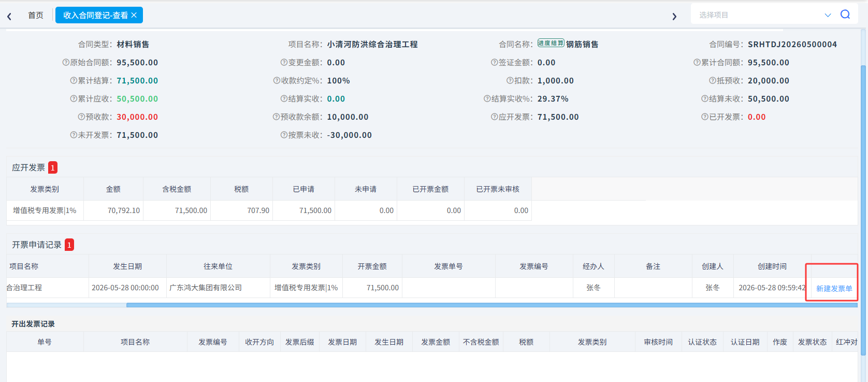Click the 含税金额 column header
868x382 pixels.
tap(177, 189)
